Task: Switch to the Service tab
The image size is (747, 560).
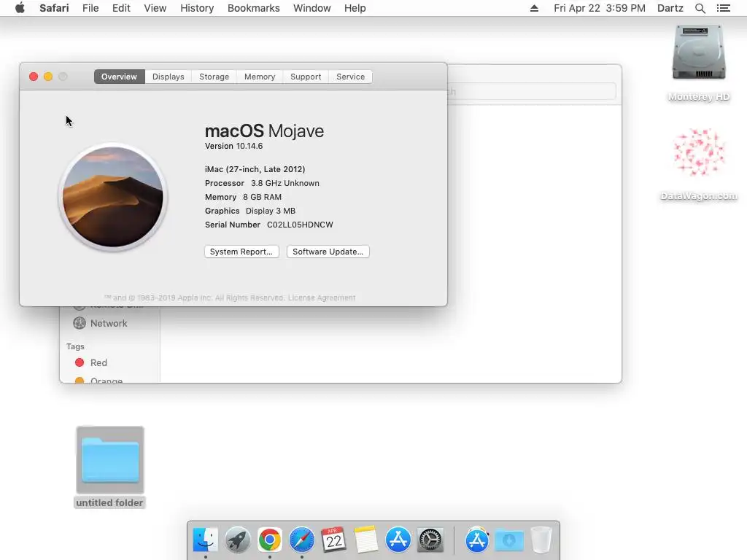Action: pos(350,77)
